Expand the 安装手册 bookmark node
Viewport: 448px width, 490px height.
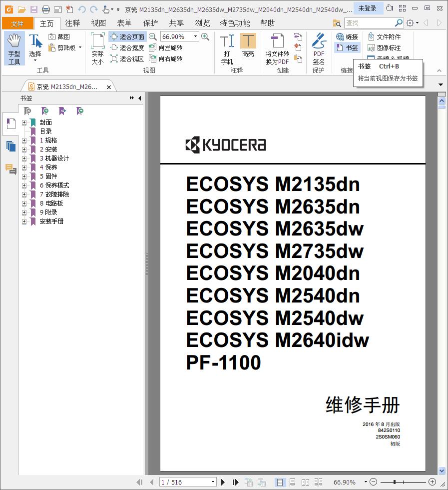[x=24, y=221]
